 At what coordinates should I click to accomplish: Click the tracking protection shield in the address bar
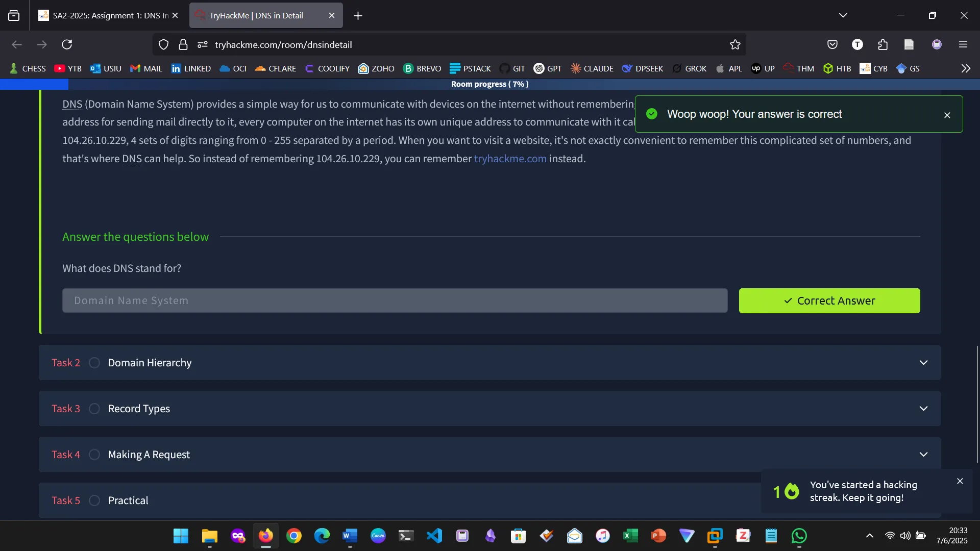pos(163,44)
